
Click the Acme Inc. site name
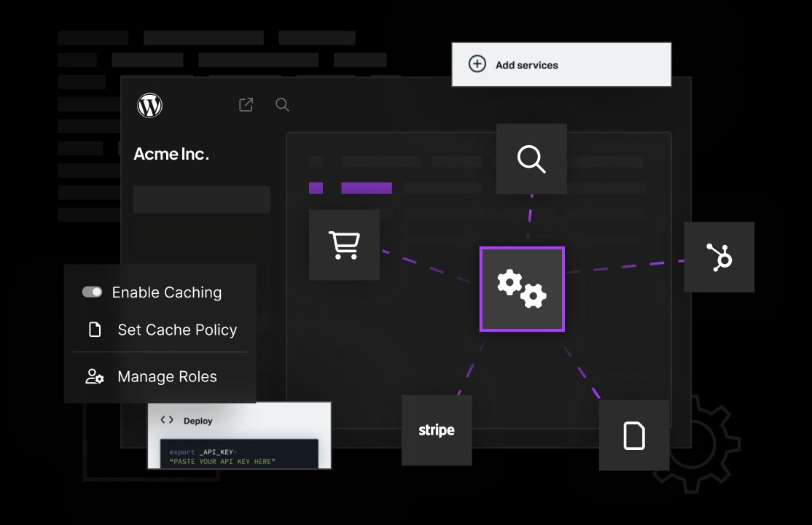[x=171, y=154]
